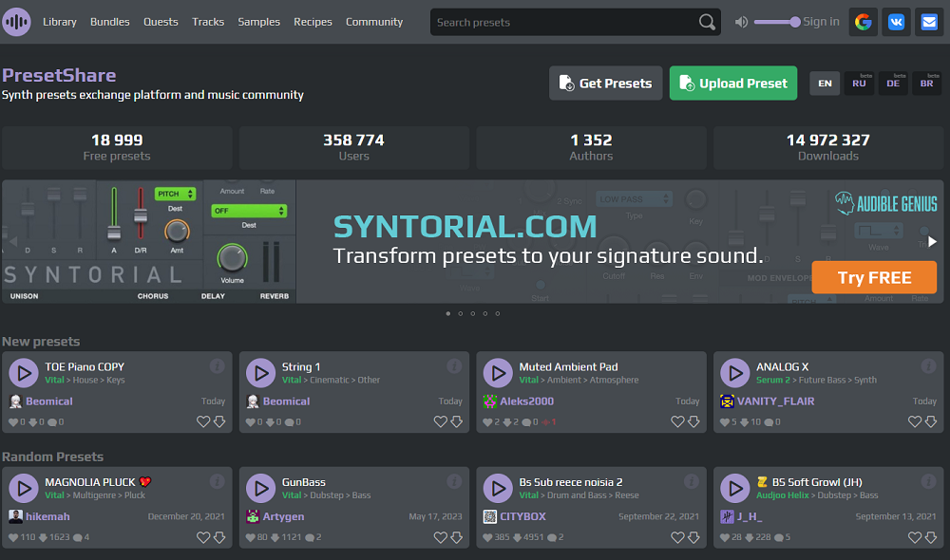This screenshot has width=950, height=560.
Task: Click the Upload Preset button
Action: pos(733,84)
